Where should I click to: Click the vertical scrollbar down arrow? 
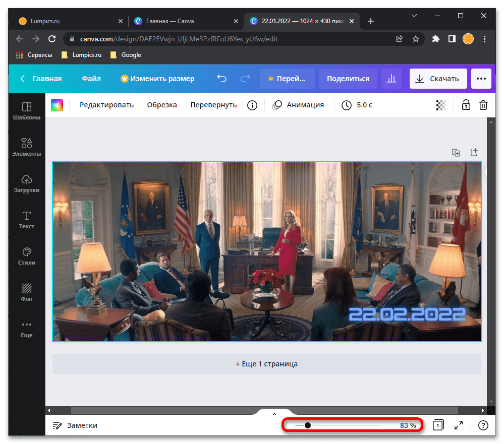[491, 402]
